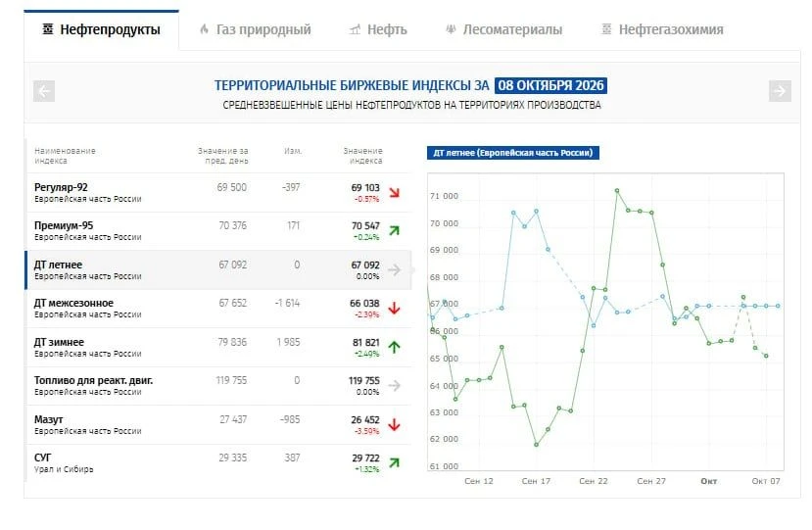This screenshot has height=530, width=812.
Task: Select the ДТ зимнее index row
Action: 219,347
